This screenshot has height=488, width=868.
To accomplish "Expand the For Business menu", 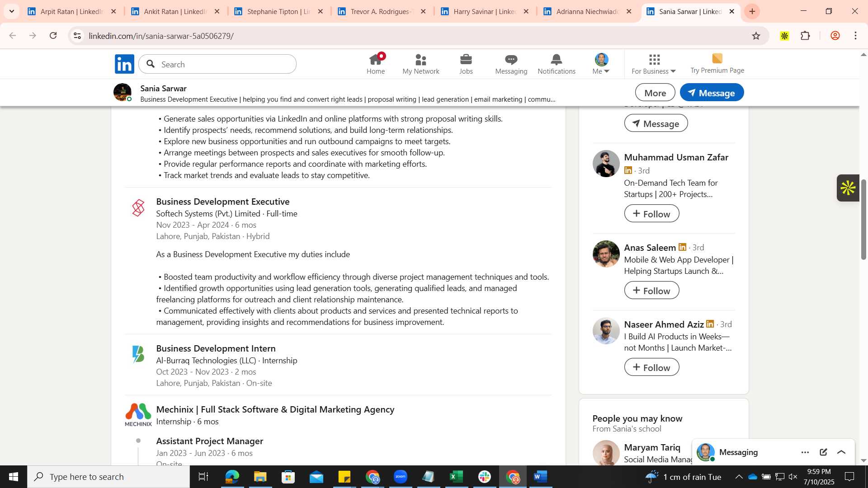I will point(654,64).
